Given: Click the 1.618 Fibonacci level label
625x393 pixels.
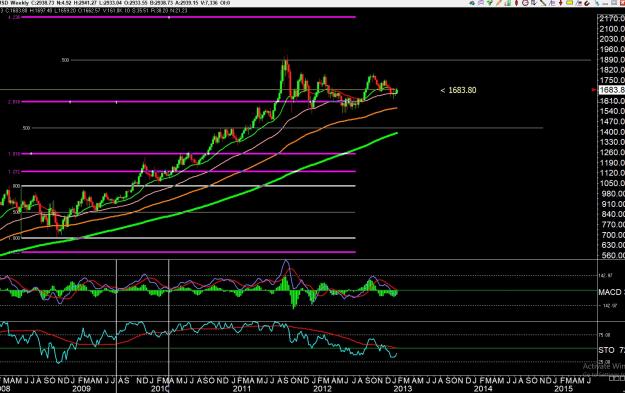Looking at the screenshot, I should tap(14, 154).
